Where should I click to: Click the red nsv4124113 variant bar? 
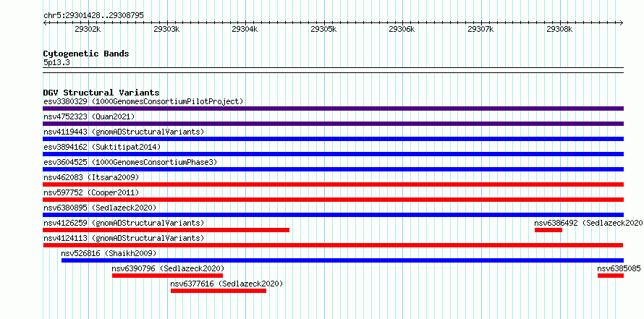pyautogui.click(x=333, y=245)
